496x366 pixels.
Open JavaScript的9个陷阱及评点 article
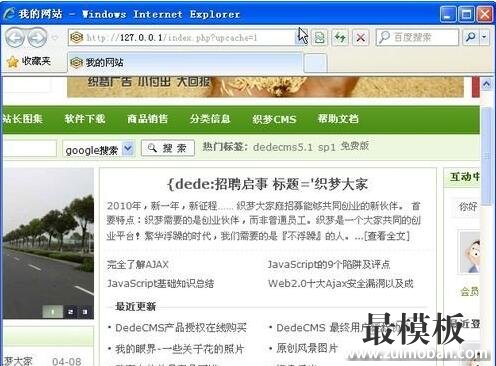click(329, 265)
